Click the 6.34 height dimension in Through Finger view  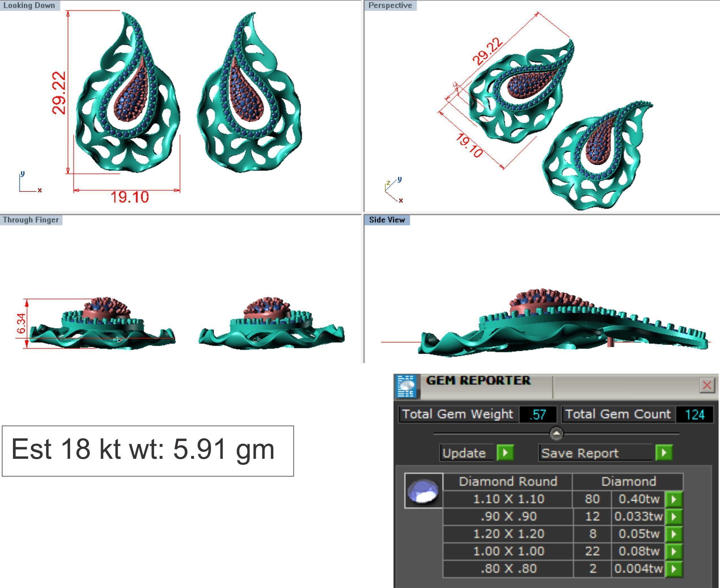[x=21, y=323]
